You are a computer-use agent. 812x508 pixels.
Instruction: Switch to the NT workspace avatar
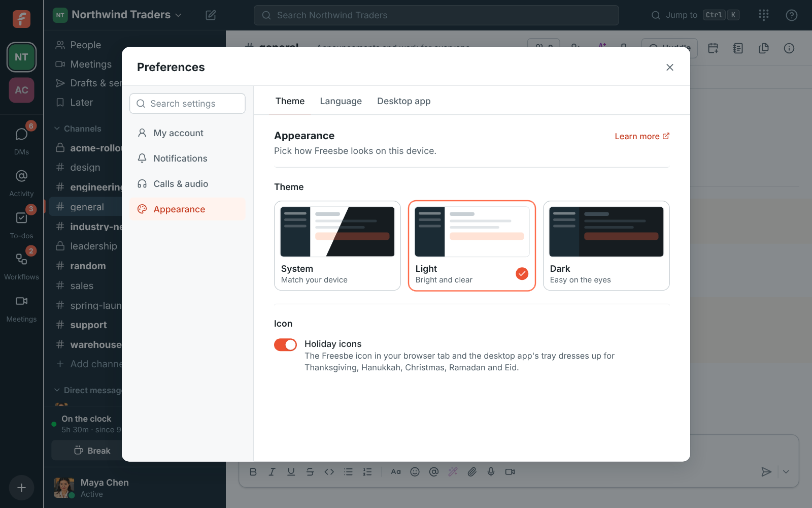pyautogui.click(x=21, y=57)
